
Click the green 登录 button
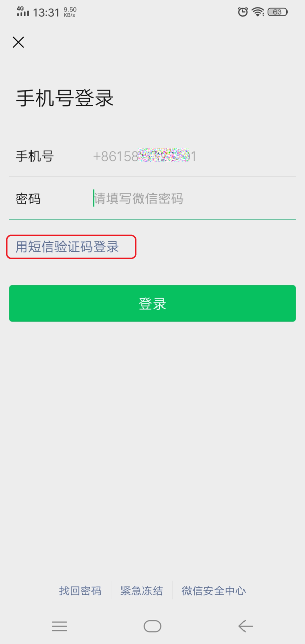pos(152,303)
